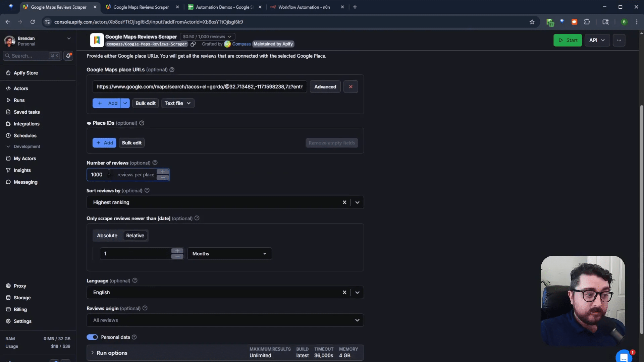This screenshot has width=644, height=362.
Task: Click Remove empty fields button
Action: (332, 143)
